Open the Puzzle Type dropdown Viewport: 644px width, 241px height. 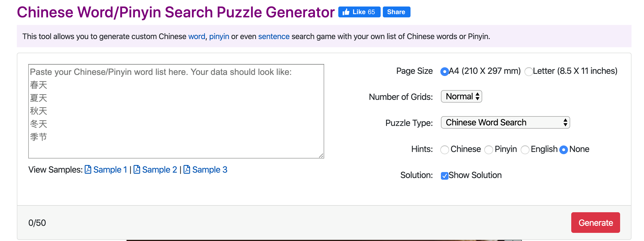[505, 122]
